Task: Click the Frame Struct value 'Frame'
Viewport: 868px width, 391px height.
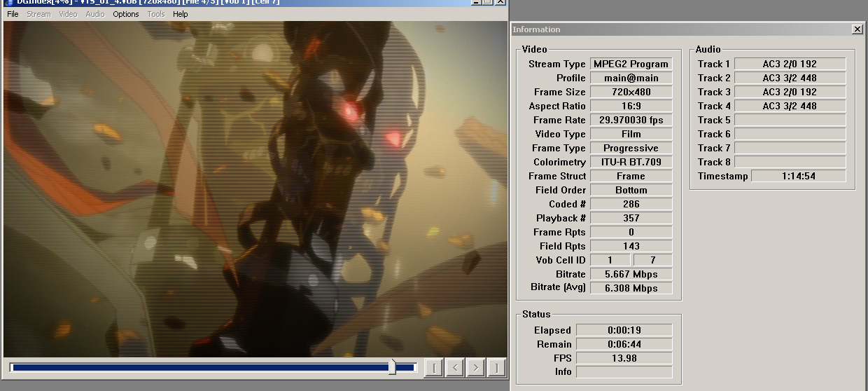Action: pos(631,176)
